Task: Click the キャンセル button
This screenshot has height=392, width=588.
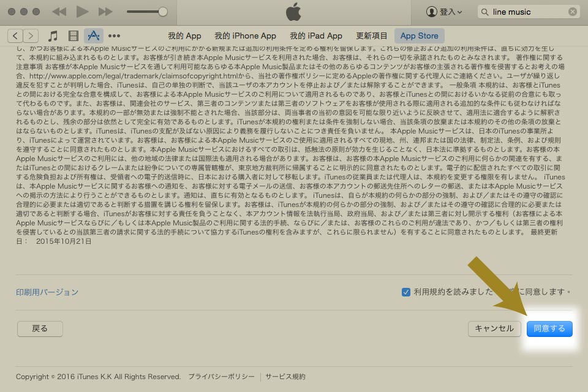Action: tap(494, 328)
